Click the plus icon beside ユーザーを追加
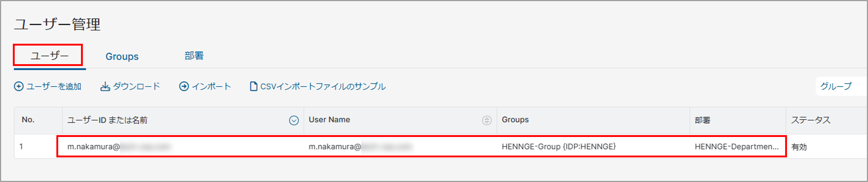Viewport: 868px width, 182px height. 19,86
